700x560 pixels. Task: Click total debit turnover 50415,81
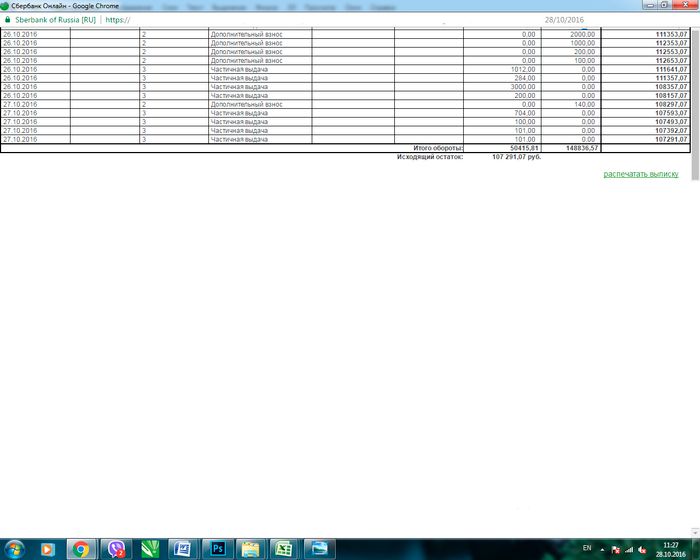point(524,148)
